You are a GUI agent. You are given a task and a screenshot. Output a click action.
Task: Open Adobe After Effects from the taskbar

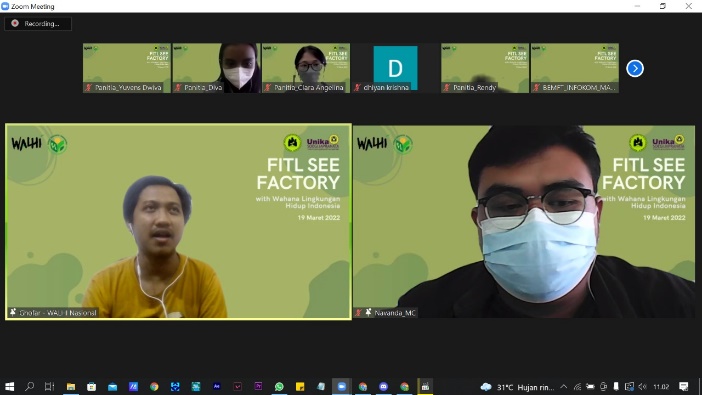(x=217, y=386)
